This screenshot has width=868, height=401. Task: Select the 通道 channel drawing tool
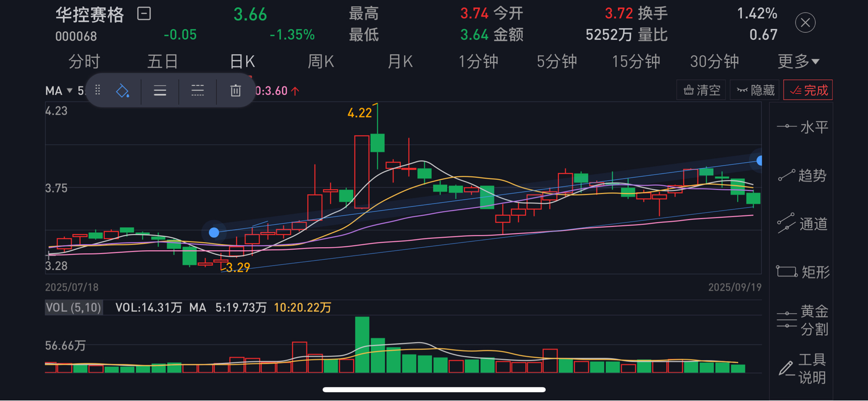coord(802,224)
